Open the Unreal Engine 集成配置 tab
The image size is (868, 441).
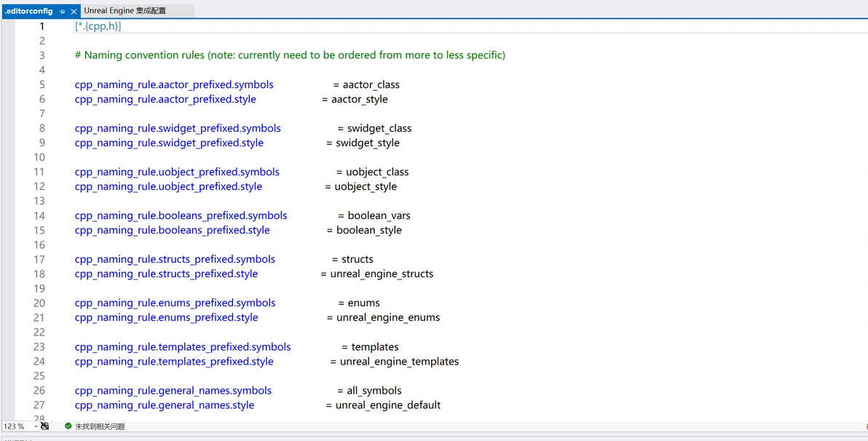coord(125,12)
